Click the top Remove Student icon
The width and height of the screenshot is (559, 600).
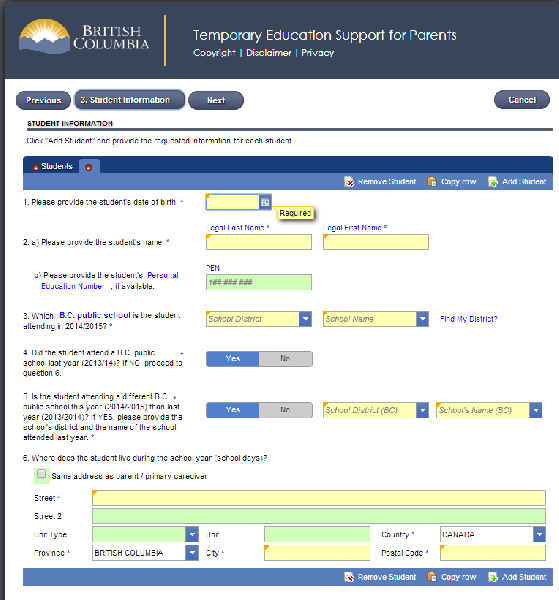(349, 182)
